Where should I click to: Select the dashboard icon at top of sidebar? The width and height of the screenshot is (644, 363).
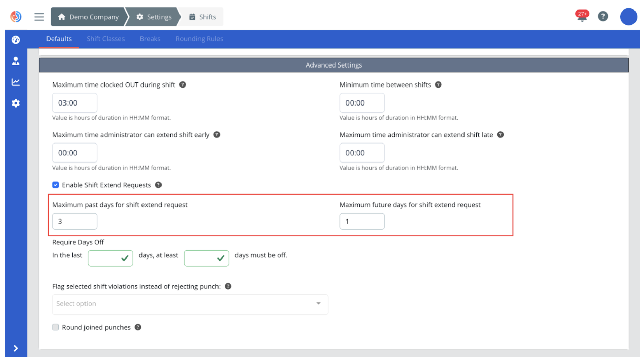click(x=15, y=40)
